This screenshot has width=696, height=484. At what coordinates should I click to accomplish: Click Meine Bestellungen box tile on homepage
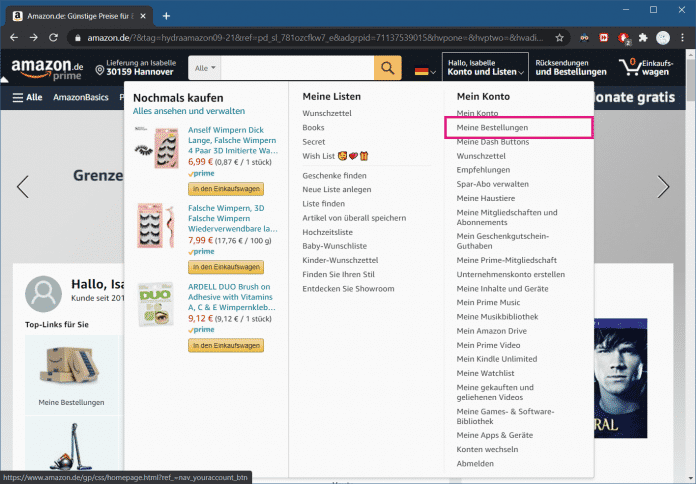(71, 374)
